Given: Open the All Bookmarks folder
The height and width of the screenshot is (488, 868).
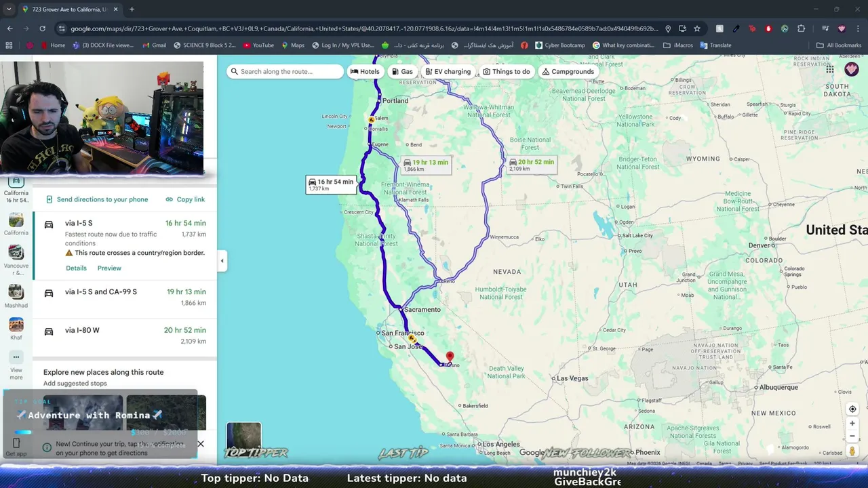Looking at the screenshot, I should coord(839,45).
